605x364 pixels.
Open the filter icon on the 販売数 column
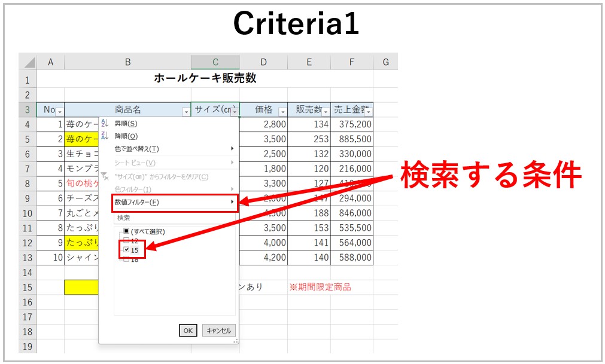[325, 111]
